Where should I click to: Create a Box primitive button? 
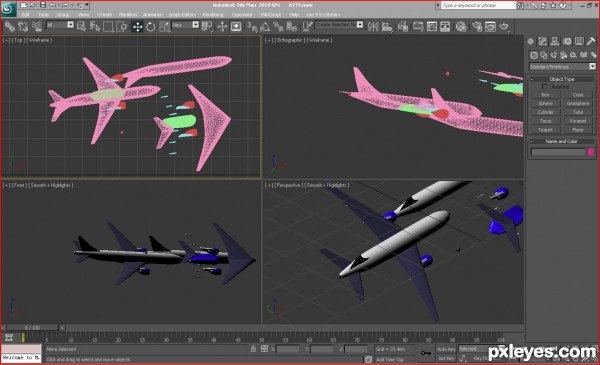[546, 95]
